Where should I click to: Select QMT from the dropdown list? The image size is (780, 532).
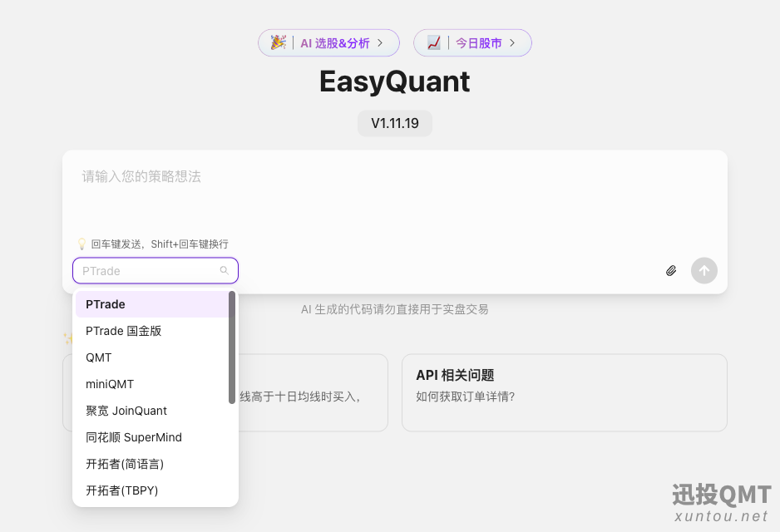click(x=99, y=357)
